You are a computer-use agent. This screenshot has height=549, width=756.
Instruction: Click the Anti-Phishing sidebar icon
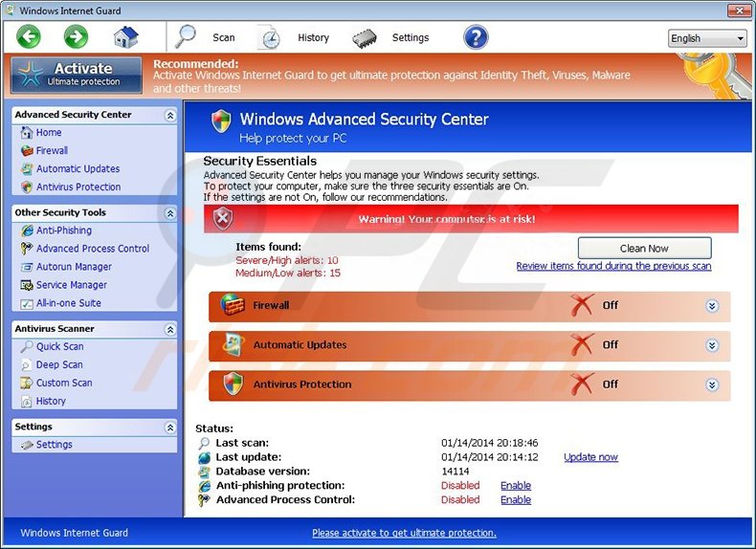pyautogui.click(x=27, y=231)
